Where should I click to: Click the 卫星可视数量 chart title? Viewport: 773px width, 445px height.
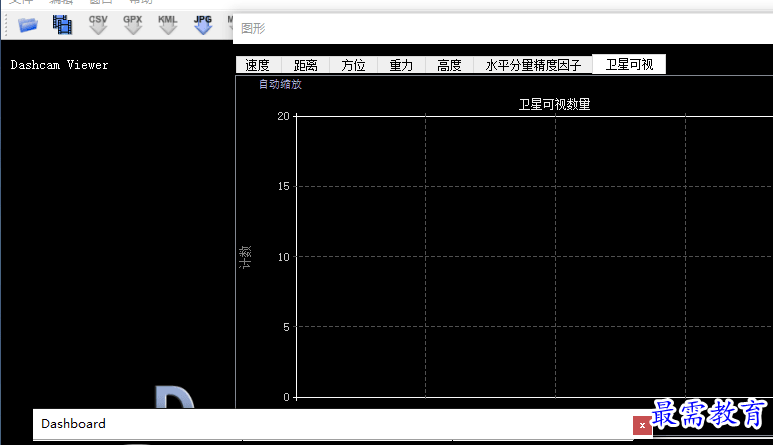coord(554,104)
